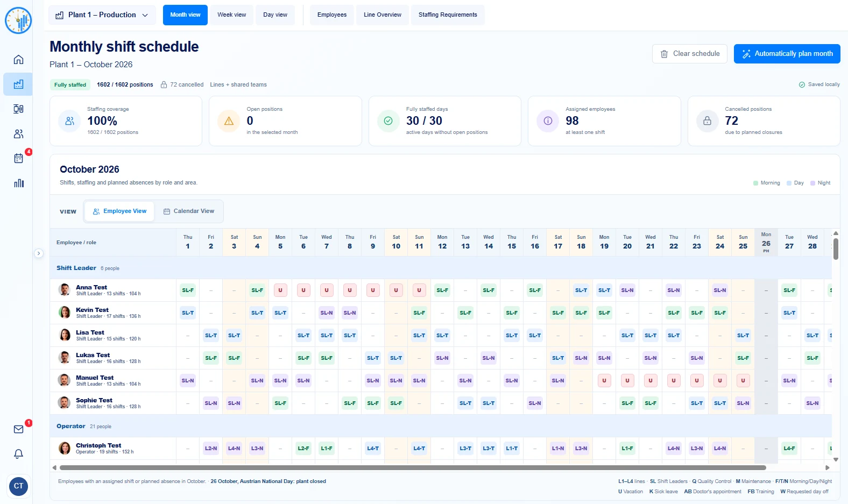Open the home icon in sidebar
Viewport: 848px width, 504px height.
click(x=18, y=60)
